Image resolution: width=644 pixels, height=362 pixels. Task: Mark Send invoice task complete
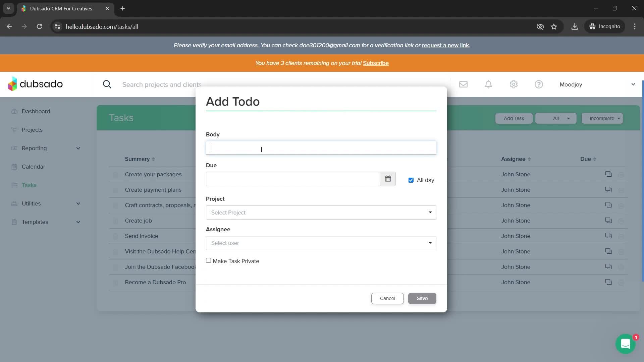tap(115, 236)
